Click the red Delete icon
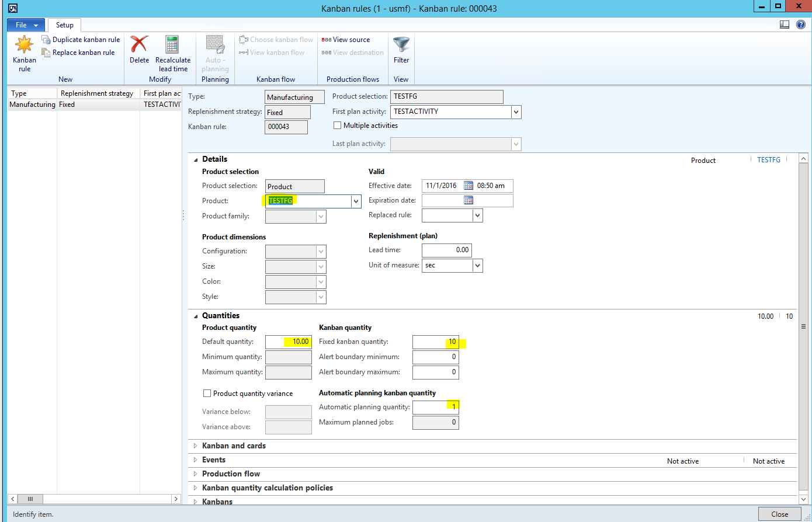 pos(139,45)
